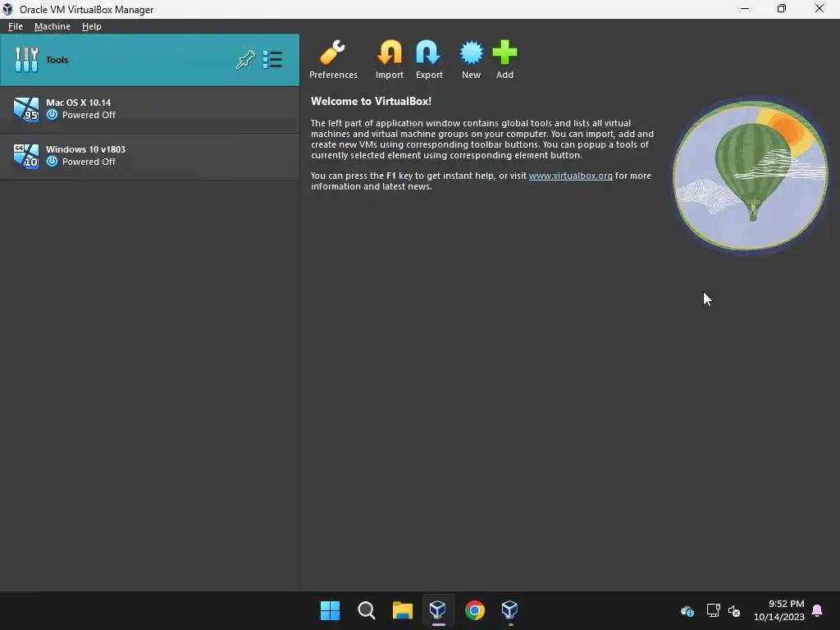Click Windows 10 v1803 power state icon

[52, 162]
